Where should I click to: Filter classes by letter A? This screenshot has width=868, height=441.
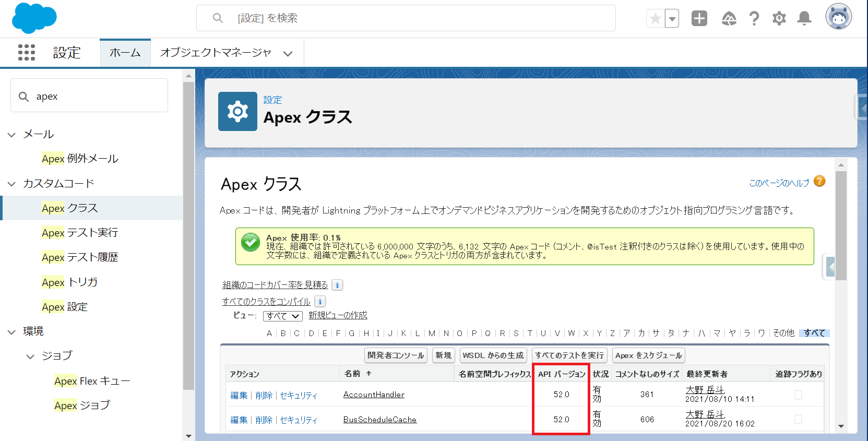click(x=269, y=333)
